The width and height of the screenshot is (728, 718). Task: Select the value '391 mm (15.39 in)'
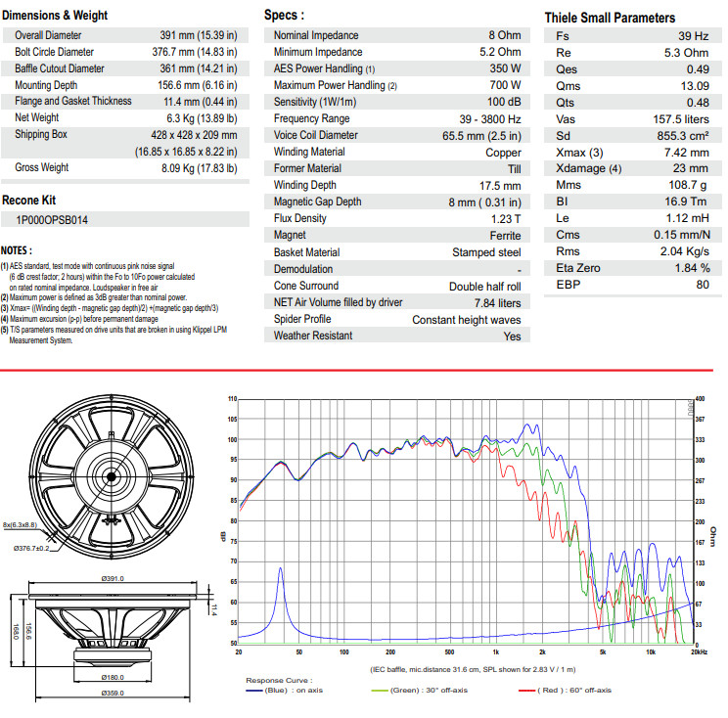click(x=199, y=35)
